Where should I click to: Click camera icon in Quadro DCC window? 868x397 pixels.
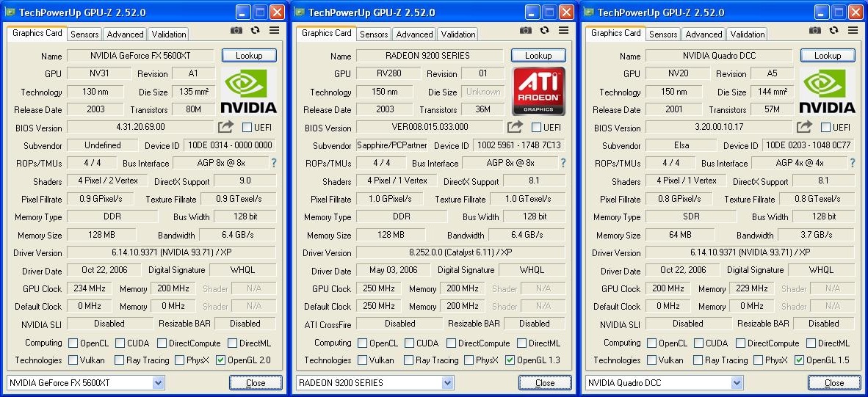click(x=815, y=30)
